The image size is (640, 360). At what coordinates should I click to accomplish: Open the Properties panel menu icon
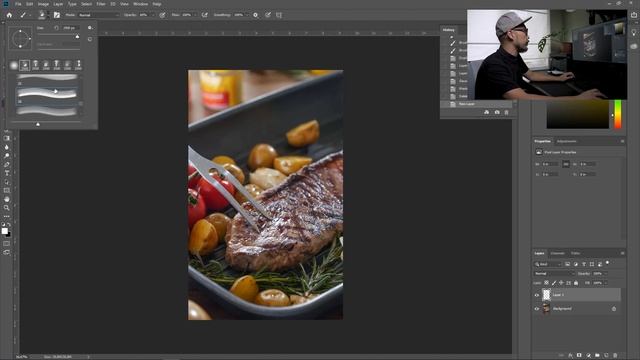coord(622,141)
